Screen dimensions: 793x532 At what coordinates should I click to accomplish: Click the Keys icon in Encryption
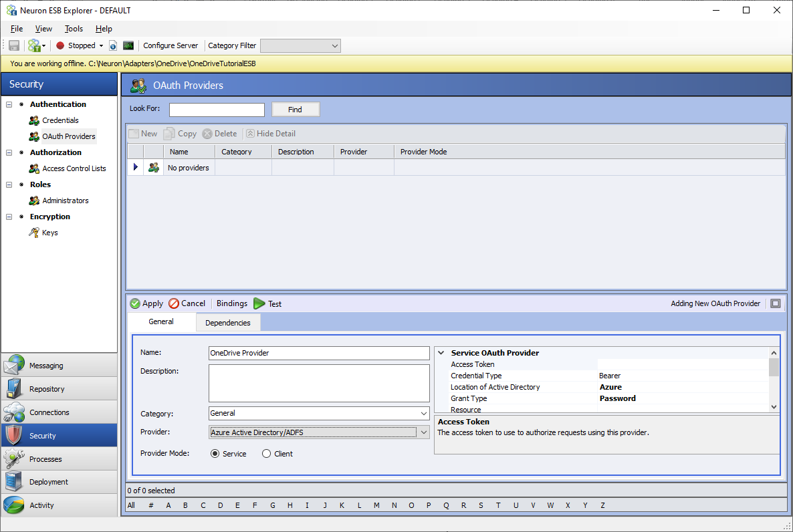(x=34, y=233)
